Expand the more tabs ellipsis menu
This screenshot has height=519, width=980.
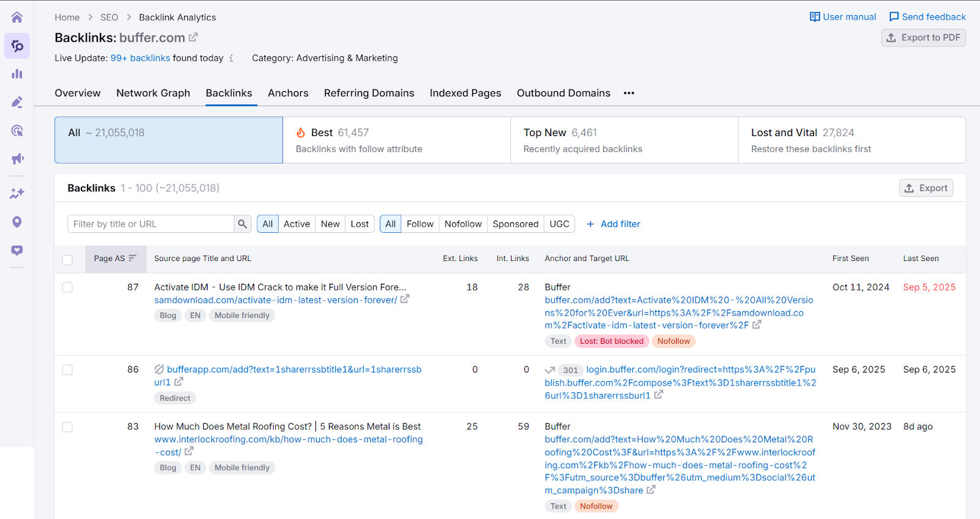click(629, 93)
